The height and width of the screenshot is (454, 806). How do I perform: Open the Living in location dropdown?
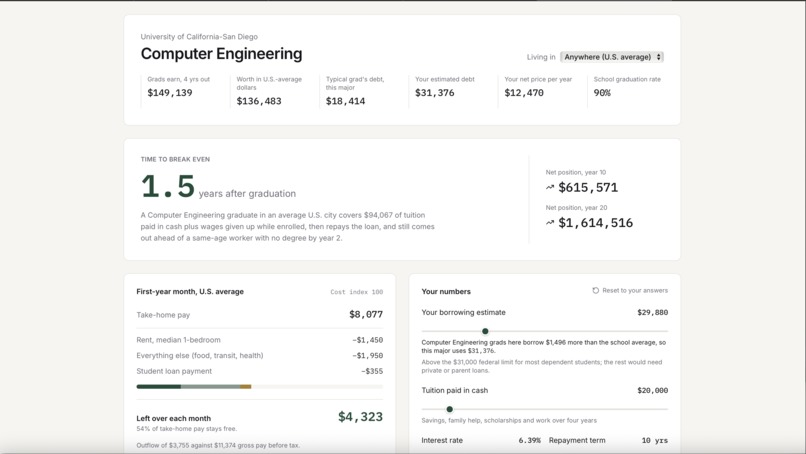tap(612, 57)
